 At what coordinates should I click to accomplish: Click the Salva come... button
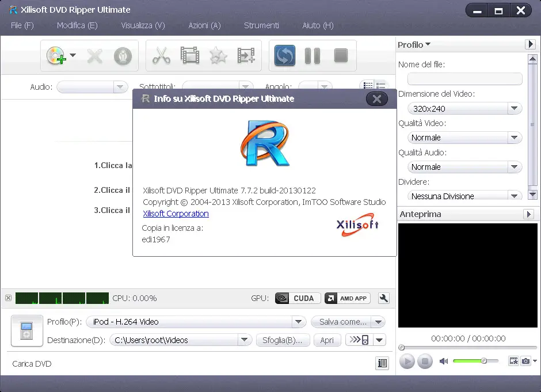click(341, 322)
